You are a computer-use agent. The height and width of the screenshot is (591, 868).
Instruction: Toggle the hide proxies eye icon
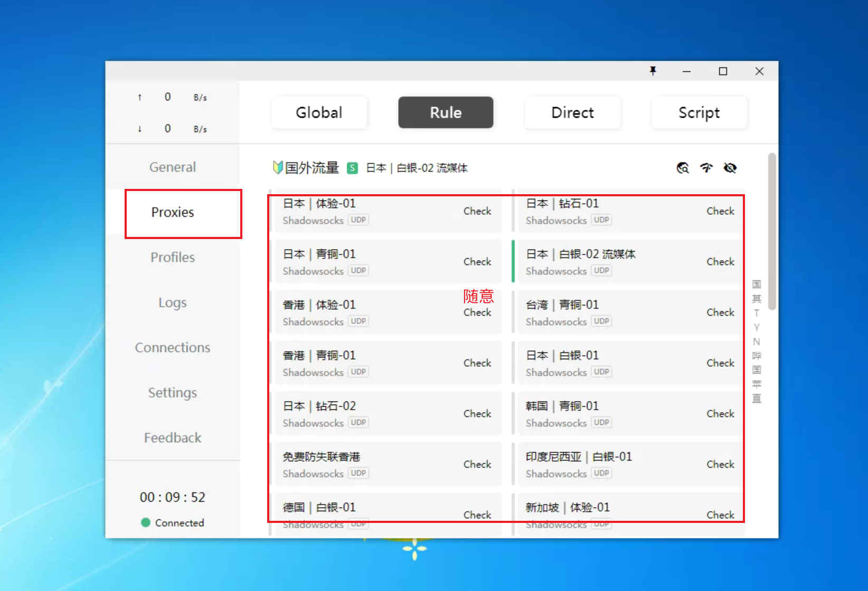tap(730, 168)
